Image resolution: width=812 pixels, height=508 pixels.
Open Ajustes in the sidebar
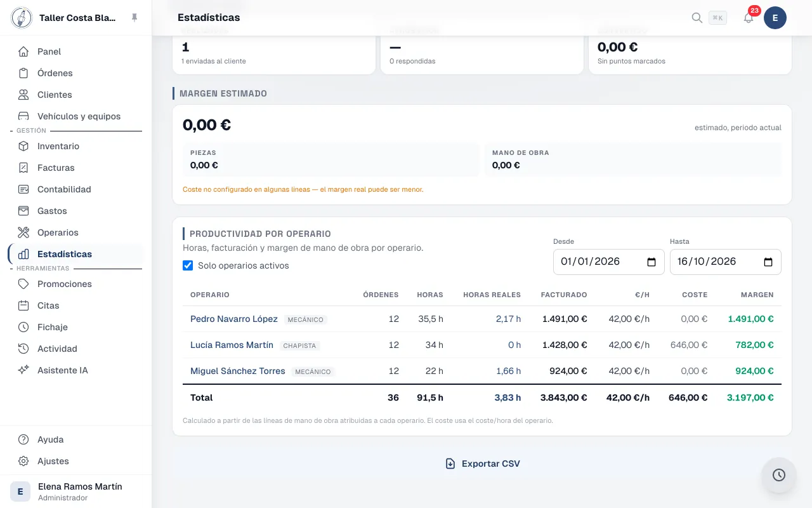[76, 461]
